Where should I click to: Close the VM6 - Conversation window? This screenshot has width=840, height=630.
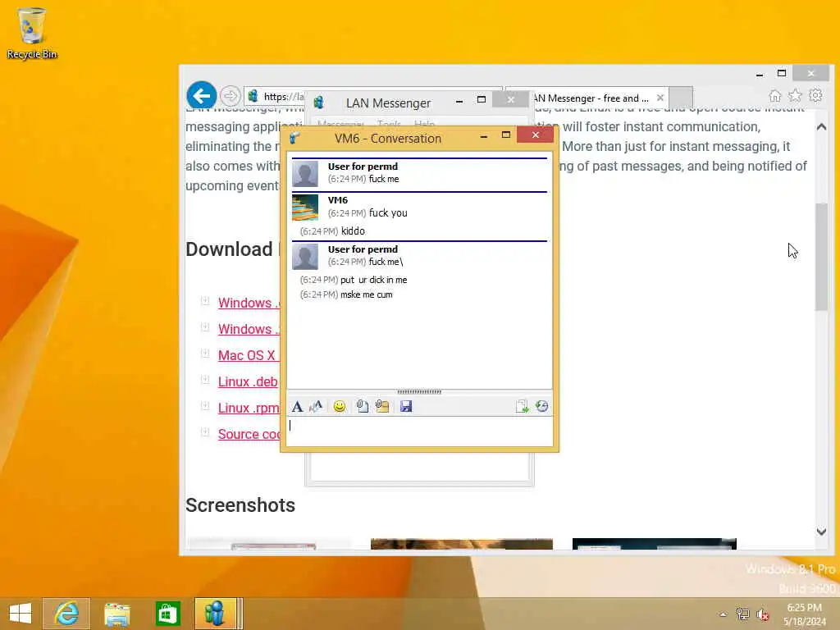pos(535,135)
